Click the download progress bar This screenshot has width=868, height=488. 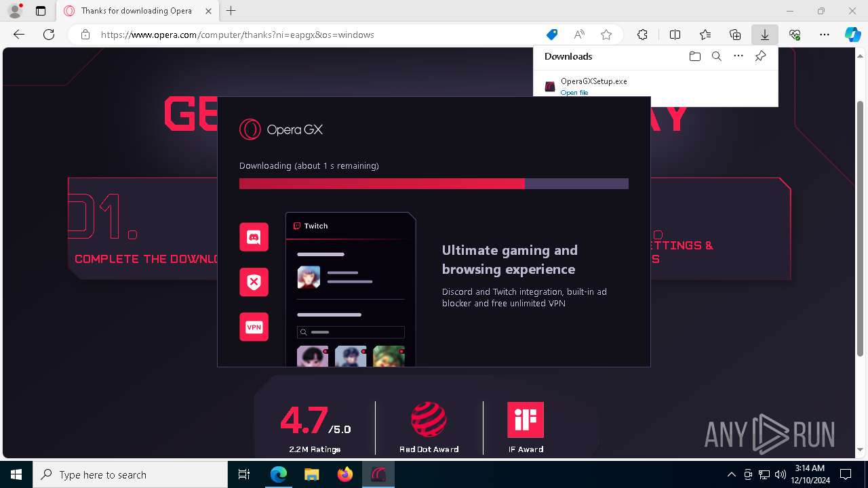click(434, 184)
